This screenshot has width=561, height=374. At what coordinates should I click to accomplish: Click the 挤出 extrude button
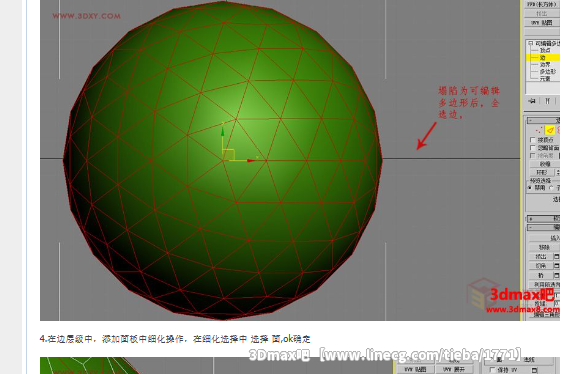click(541, 257)
